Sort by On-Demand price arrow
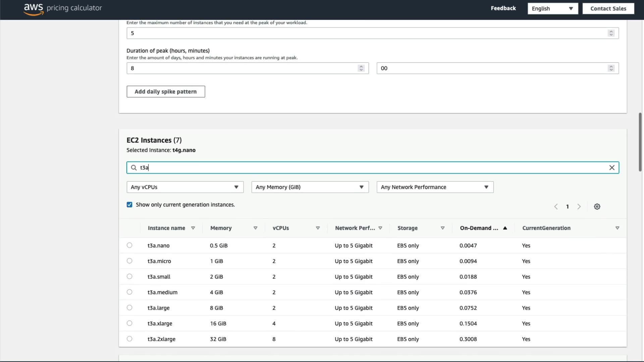This screenshot has height=362, width=644. pos(505,228)
